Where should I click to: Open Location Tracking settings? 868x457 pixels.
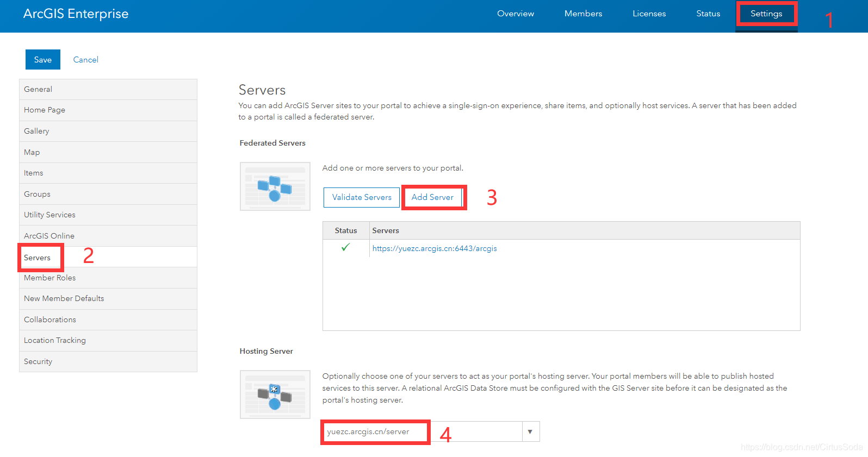click(108, 340)
